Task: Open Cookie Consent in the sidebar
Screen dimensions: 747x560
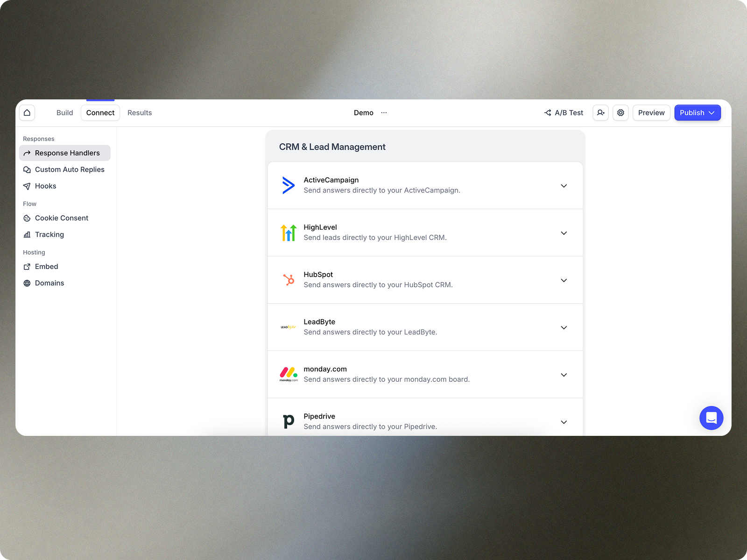Action: coord(65,218)
